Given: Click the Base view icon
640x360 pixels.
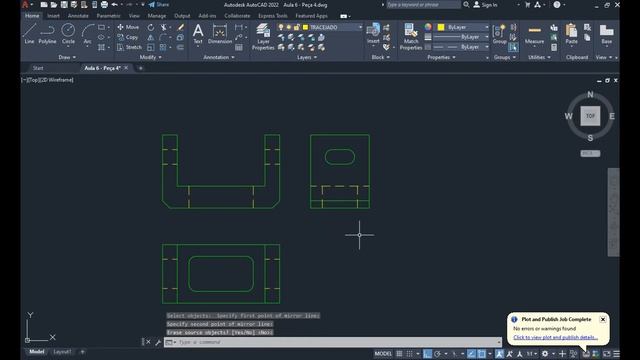Looking at the screenshot, I should tap(607, 34).
